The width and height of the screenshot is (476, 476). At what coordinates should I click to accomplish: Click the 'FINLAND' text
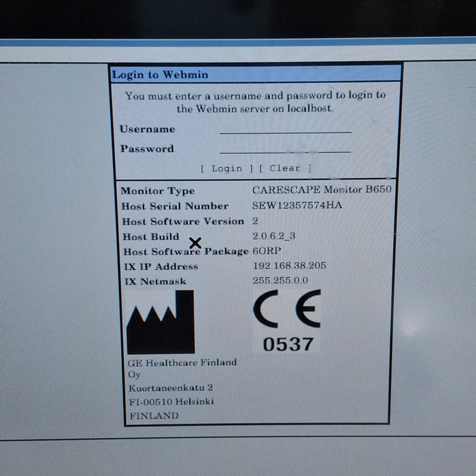click(154, 415)
